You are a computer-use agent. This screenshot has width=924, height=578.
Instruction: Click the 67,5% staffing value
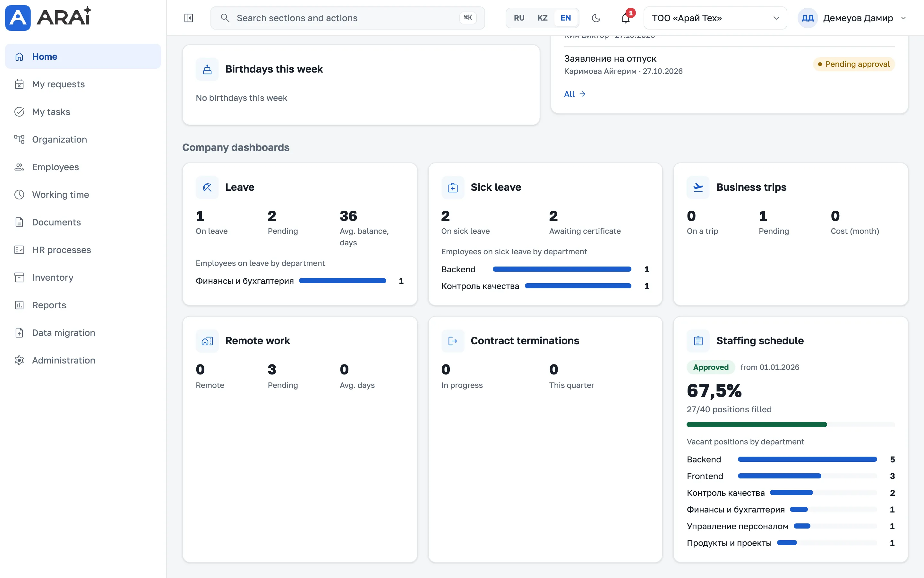point(714,391)
